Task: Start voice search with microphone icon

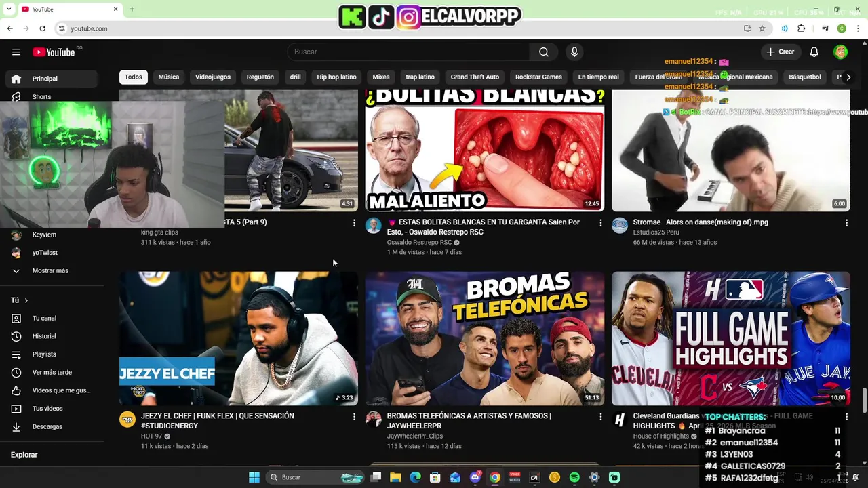Action: 574,52
